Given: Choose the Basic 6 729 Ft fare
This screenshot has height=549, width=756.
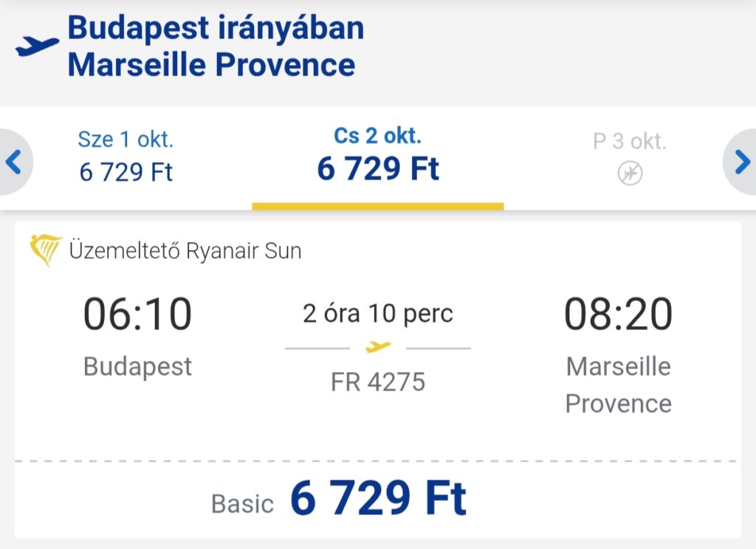Looking at the screenshot, I should click(339, 500).
